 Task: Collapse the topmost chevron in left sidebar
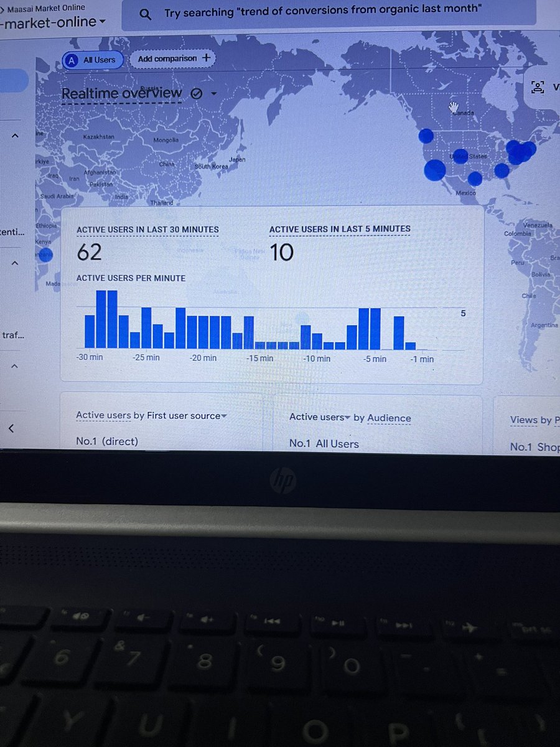point(15,136)
